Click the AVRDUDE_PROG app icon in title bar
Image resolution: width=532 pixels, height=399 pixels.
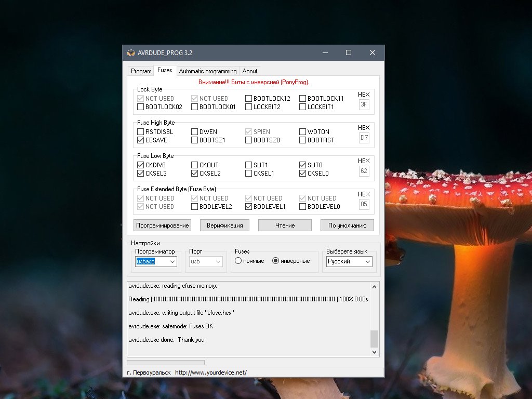(131, 52)
